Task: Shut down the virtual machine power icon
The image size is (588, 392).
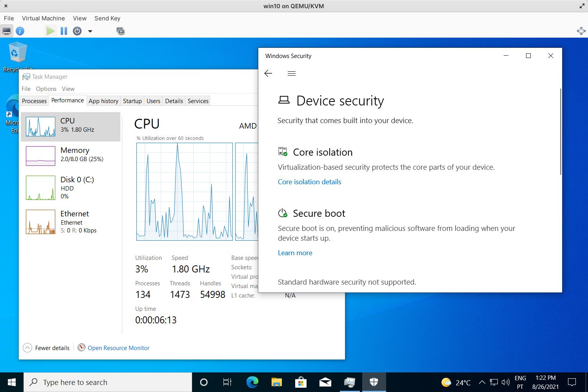Action: (77, 31)
